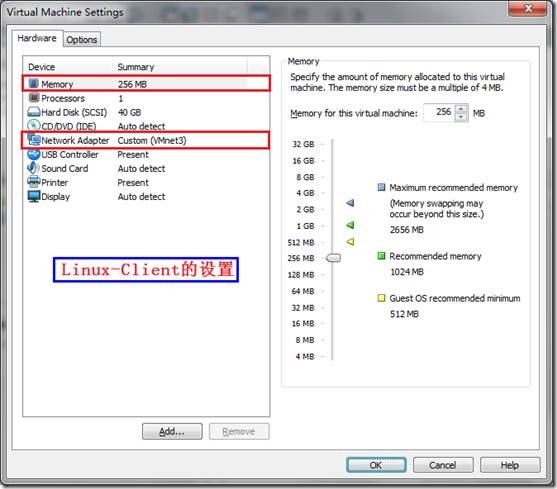Click the yellow guest OS minimum arrow marker
The width and height of the screenshot is (557, 489).
point(350,242)
